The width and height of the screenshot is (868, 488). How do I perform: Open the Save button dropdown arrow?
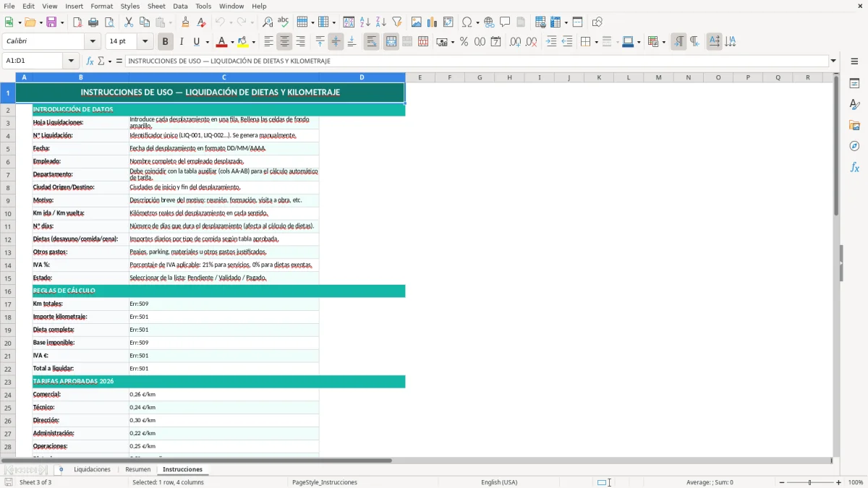pyautogui.click(x=62, y=22)
